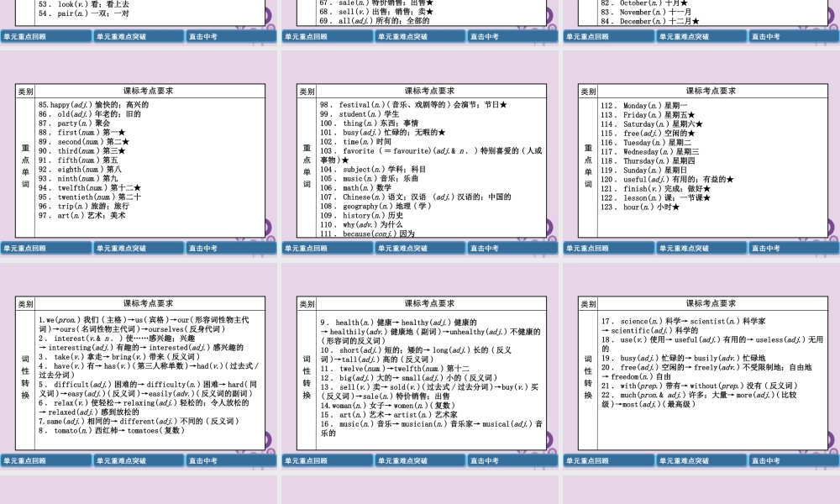The image size is (840, 504).
Task: Select line '111. because(conj.) 因为'
Action: 368,234
